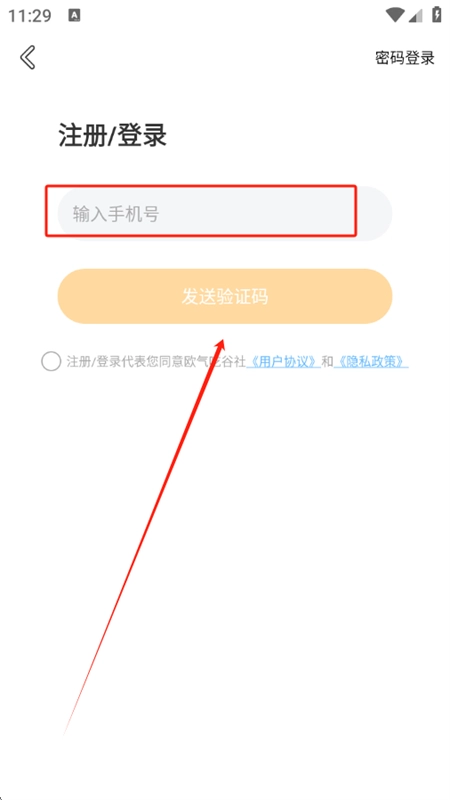Tap the red highlight box border
The height and width of the screenshot is (800, 450).
[201, 186]
